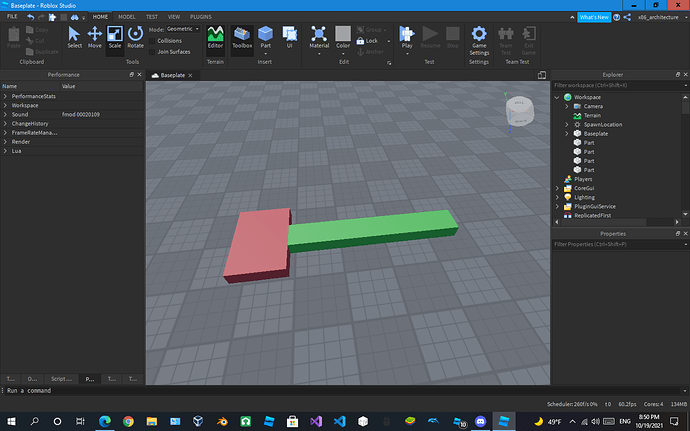Screen dimensions: 690x431
Task: Click the x86_architecture username
Action: coord(658,17)
